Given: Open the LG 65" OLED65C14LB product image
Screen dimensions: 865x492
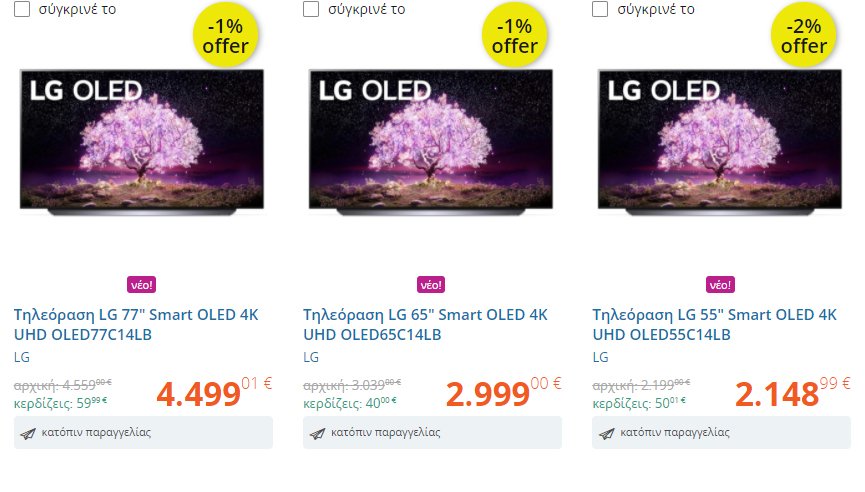Looking at the screenshot, I should click(431, 142).
